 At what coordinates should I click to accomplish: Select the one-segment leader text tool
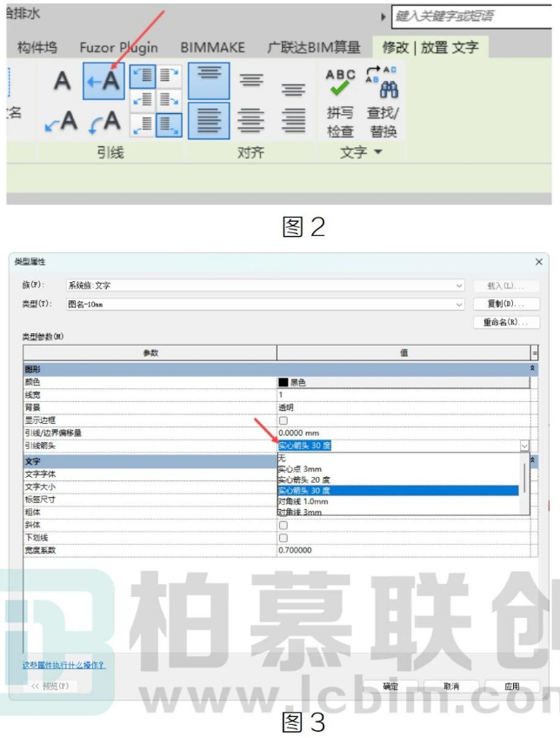point(103,81)
